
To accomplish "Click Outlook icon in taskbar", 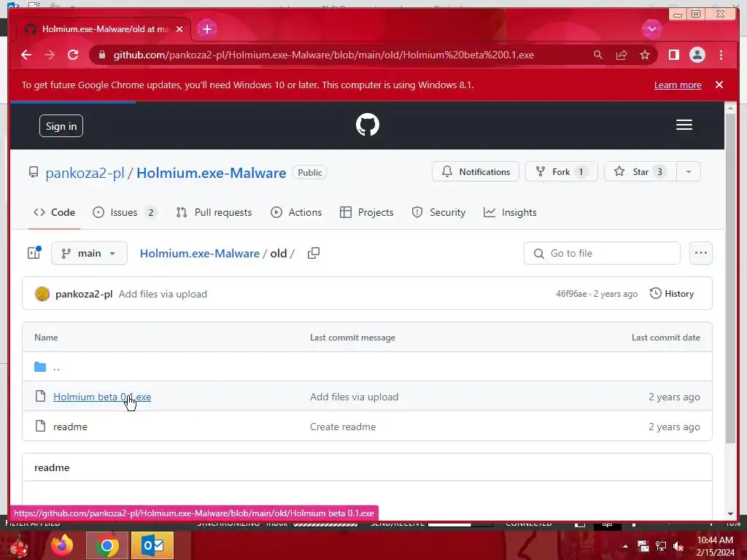I will click(x=152, y=545).
